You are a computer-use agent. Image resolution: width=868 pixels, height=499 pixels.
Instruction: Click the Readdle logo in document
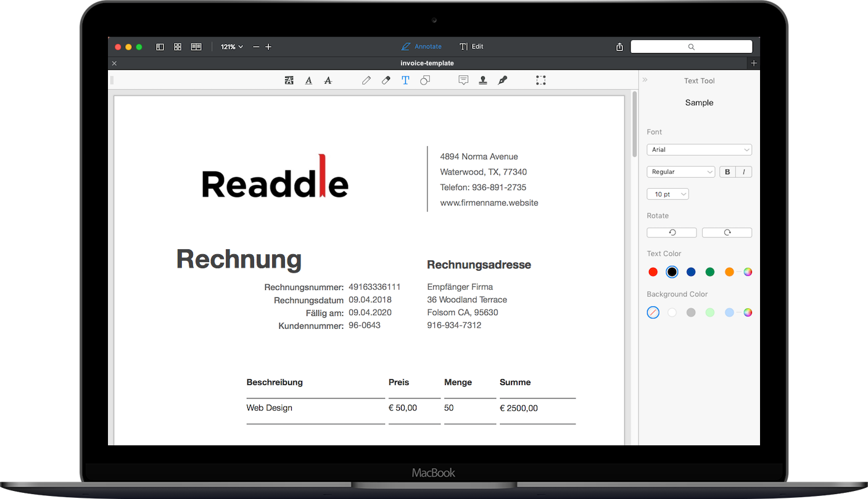[x=275, y=176]
